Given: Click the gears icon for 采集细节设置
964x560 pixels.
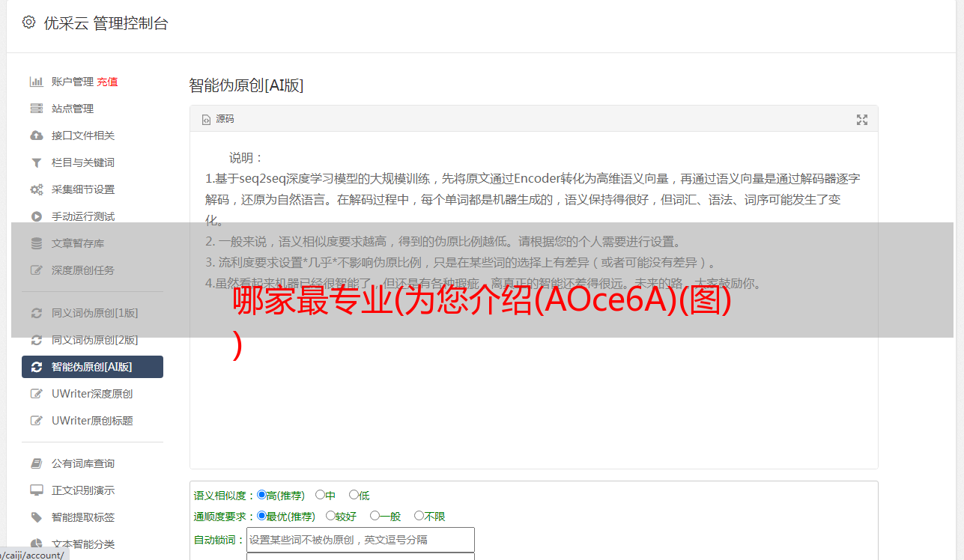Looking at the screenshot, I should (36, 189).
